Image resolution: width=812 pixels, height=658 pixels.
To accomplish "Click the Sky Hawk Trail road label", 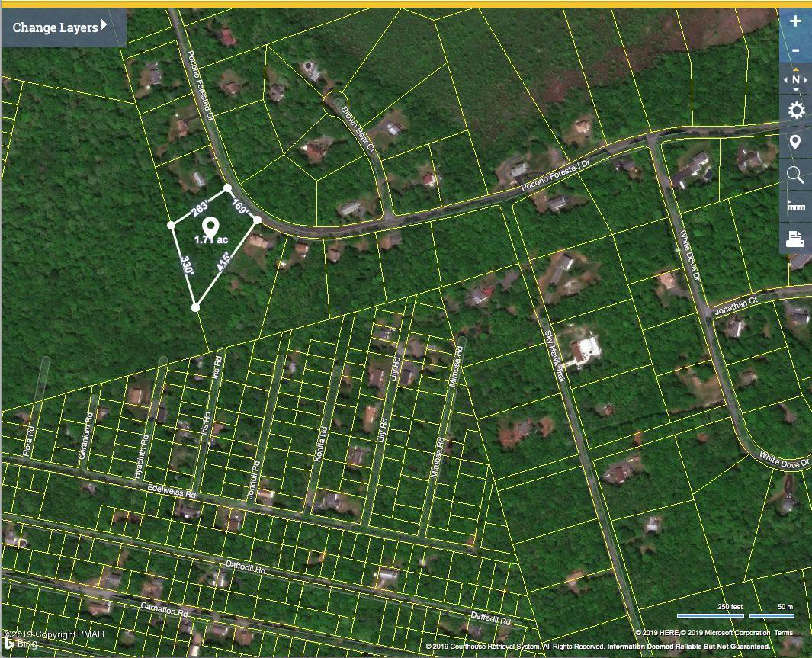I will coord(554,358).
